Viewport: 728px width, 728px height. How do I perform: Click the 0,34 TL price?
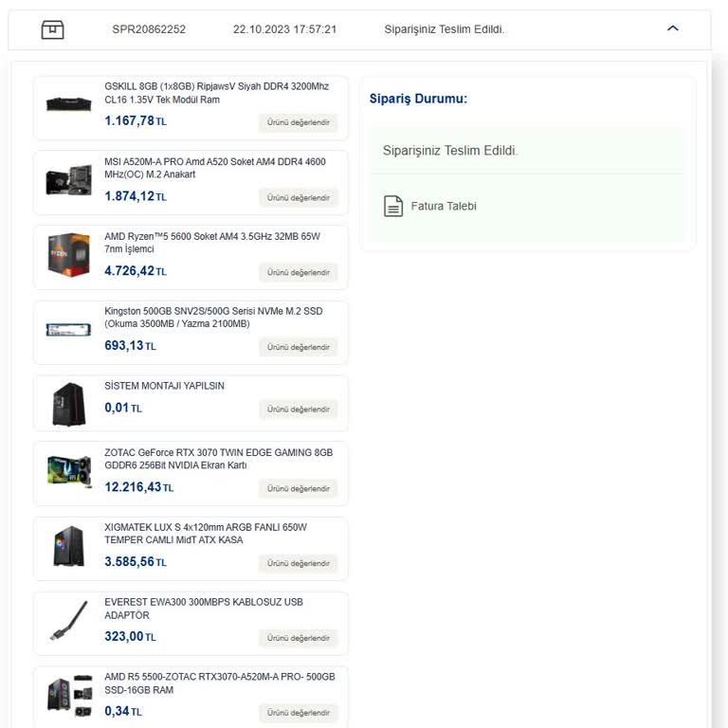pos(123,711)
